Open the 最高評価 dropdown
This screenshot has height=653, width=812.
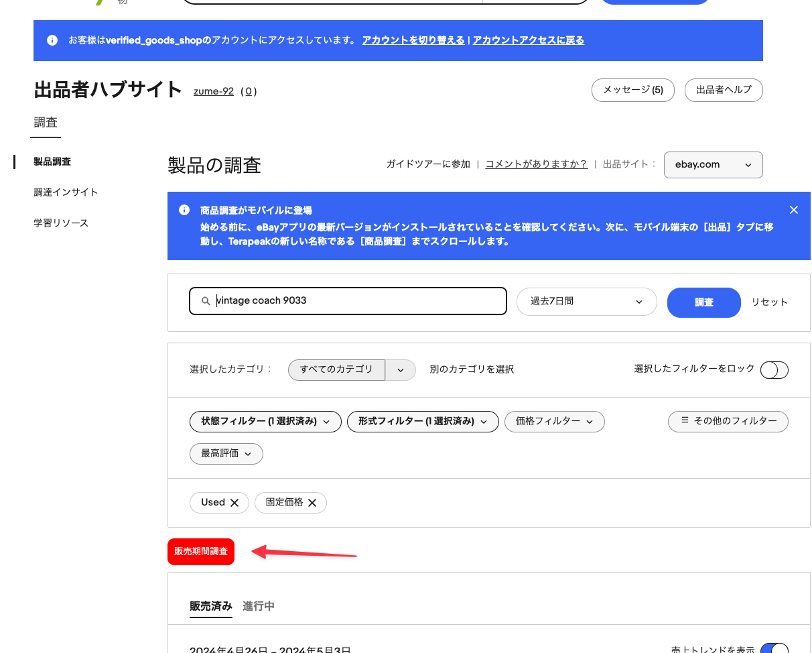226,454
